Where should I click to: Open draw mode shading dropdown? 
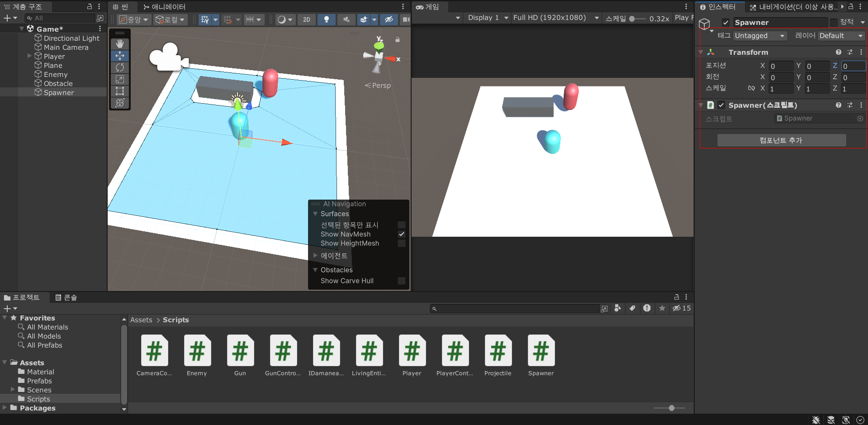pyautogui.click(x=285, y=19)
